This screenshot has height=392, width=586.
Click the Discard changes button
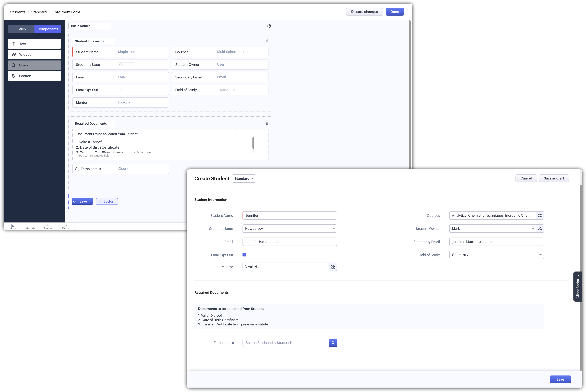(x=364, y=12)
